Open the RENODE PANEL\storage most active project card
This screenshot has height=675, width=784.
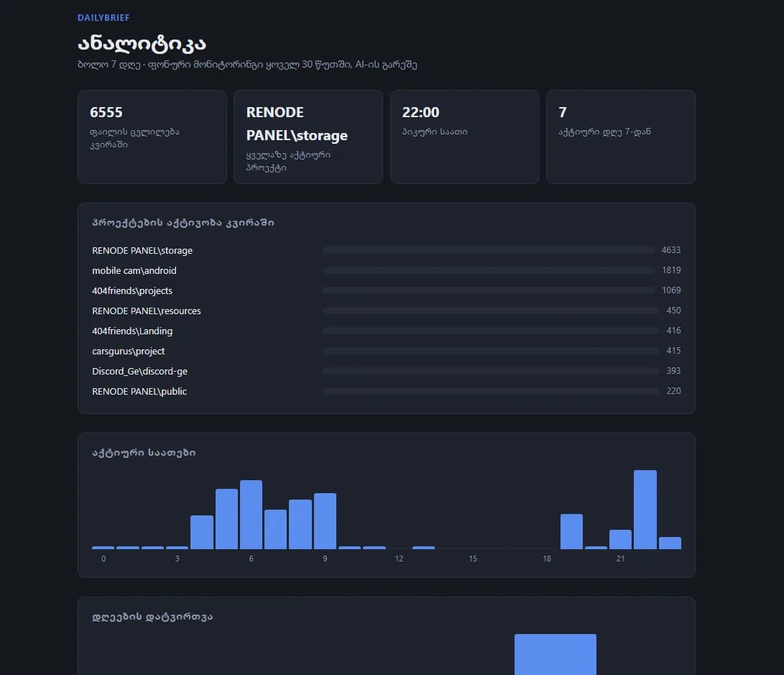tap(308, 137)
